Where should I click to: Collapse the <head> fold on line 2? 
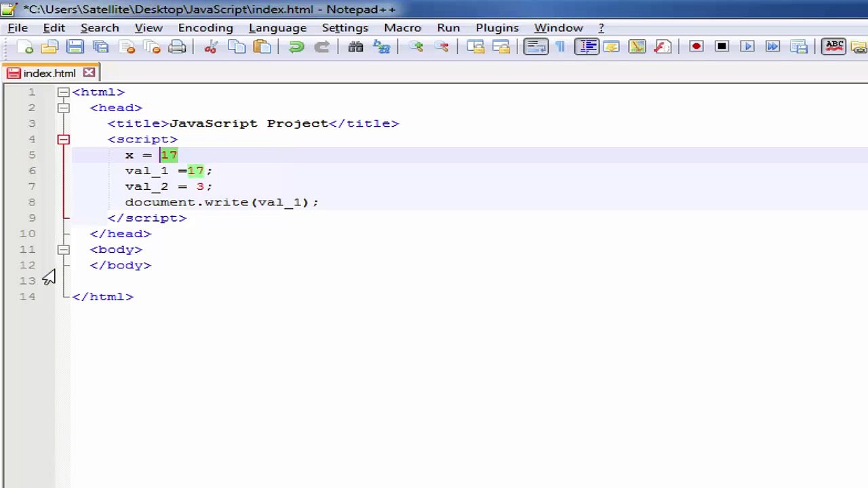click(63, 108)
